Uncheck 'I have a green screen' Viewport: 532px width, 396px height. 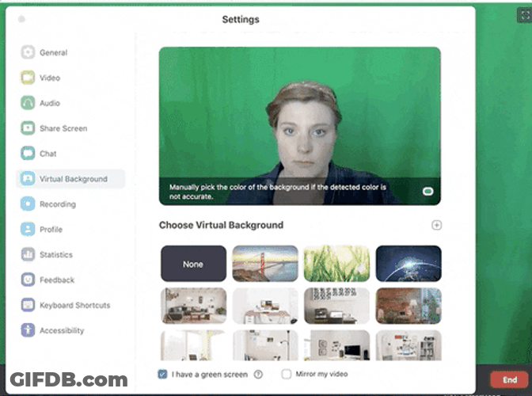tap(162, 375)
